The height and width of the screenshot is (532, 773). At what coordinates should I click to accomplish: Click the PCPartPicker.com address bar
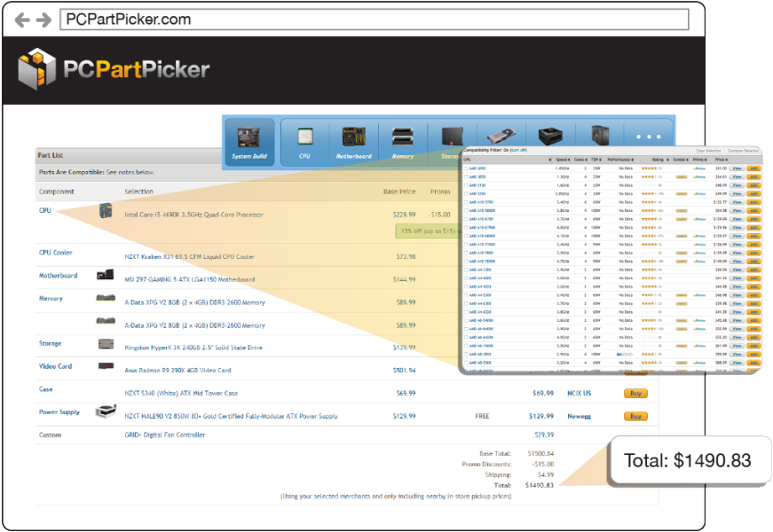373,20
